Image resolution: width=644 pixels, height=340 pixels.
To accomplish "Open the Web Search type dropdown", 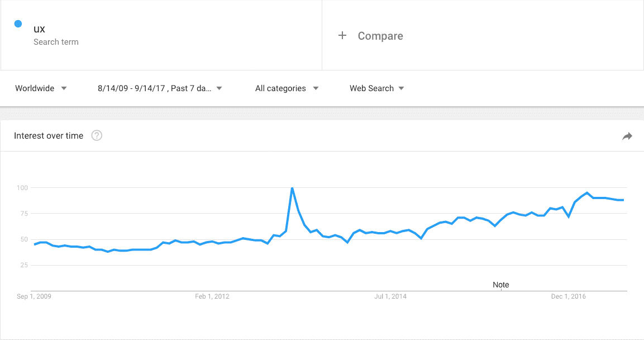I will pos(376,88).
